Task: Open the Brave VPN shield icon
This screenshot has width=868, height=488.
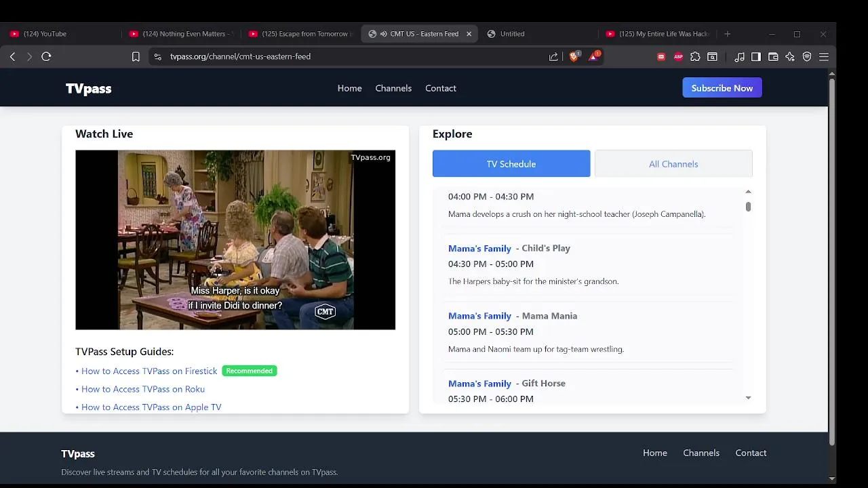Action: (807, 57)
